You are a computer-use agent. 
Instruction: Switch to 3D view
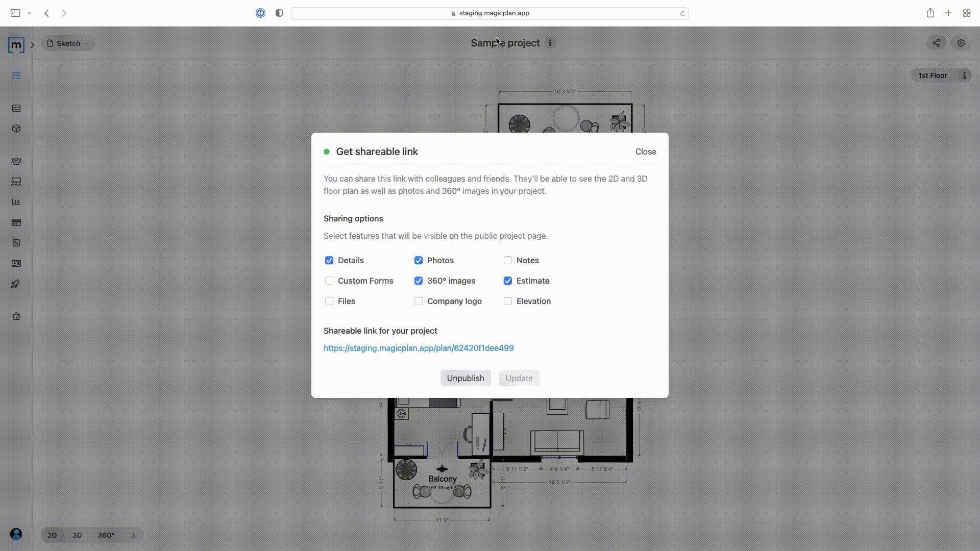coord(77,535)
